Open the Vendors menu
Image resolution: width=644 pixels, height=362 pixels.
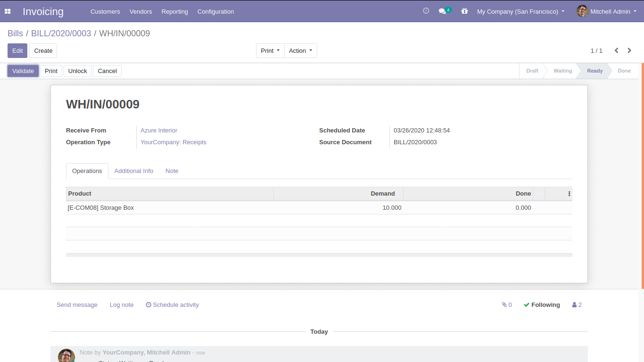pyautogui.click(x=140, y=11)
